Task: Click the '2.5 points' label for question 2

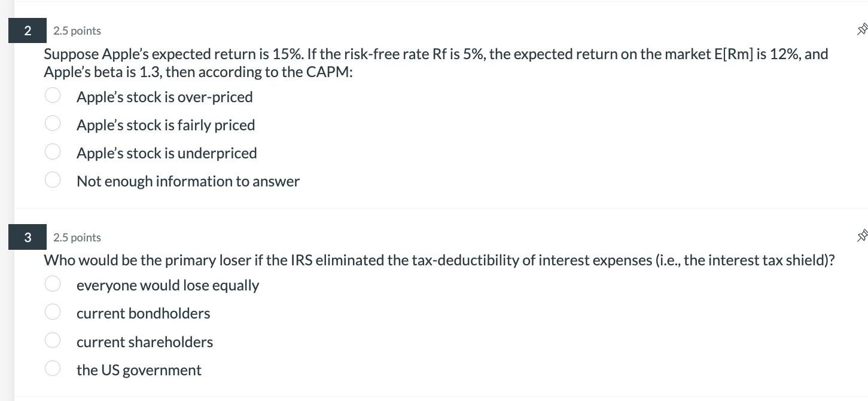Action: [x=77, y=30]
